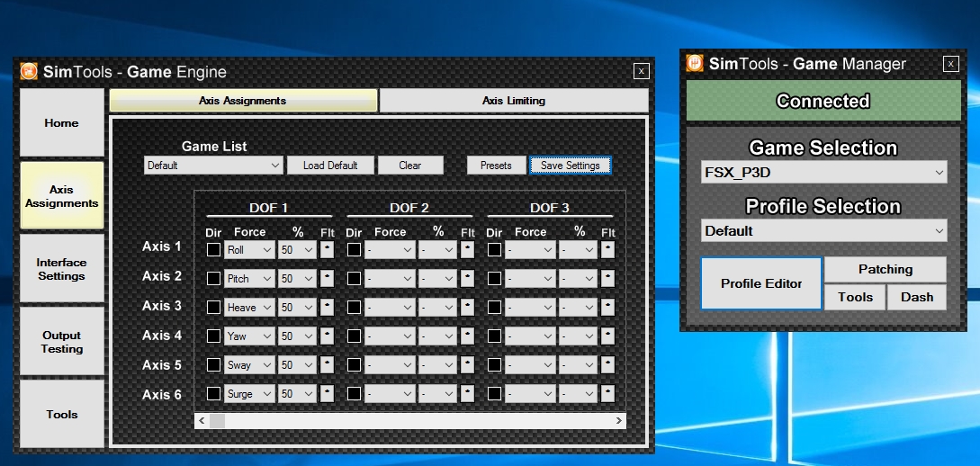Click Tools button in Game Manager
980x466 pixels.
point(855,298)
